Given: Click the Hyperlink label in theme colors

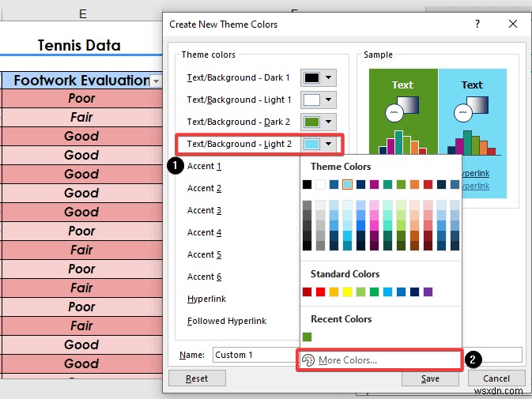Looking at the screenshot, I should point(206,299).
